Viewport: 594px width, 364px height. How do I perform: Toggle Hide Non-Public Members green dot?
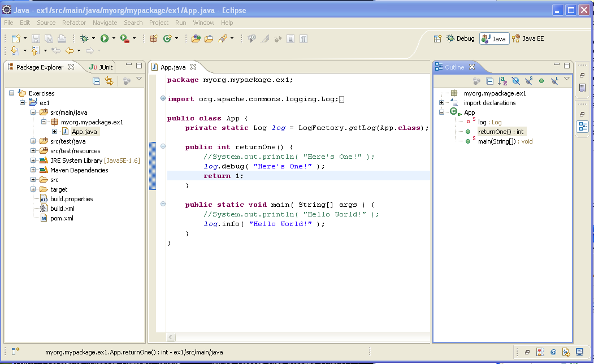pos(541,81)
